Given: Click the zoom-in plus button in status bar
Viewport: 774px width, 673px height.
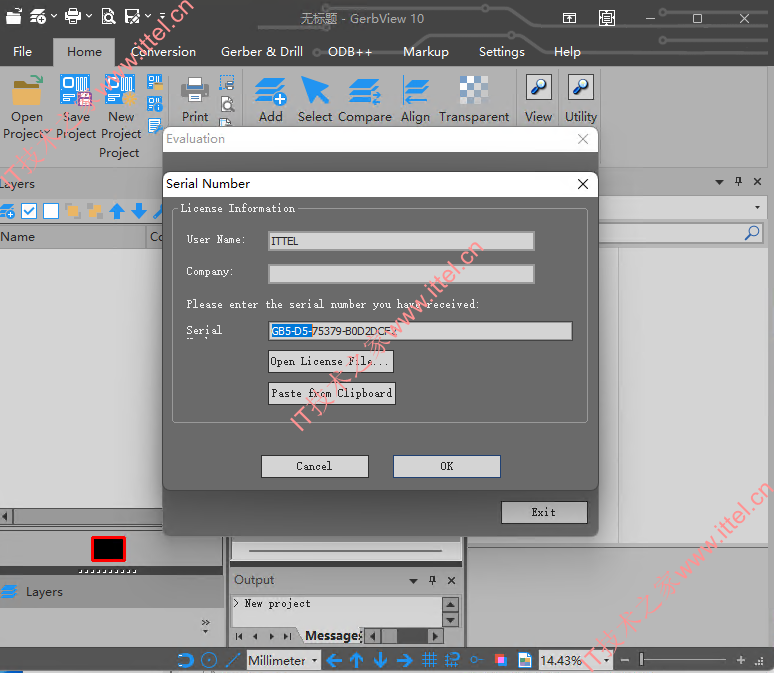Looking at the screenshot, I should pos(740,660).
